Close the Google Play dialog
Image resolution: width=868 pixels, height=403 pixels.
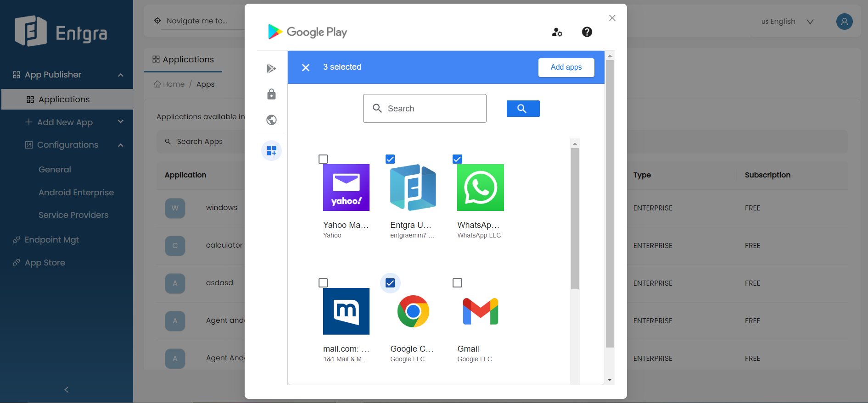click(612, 18)
